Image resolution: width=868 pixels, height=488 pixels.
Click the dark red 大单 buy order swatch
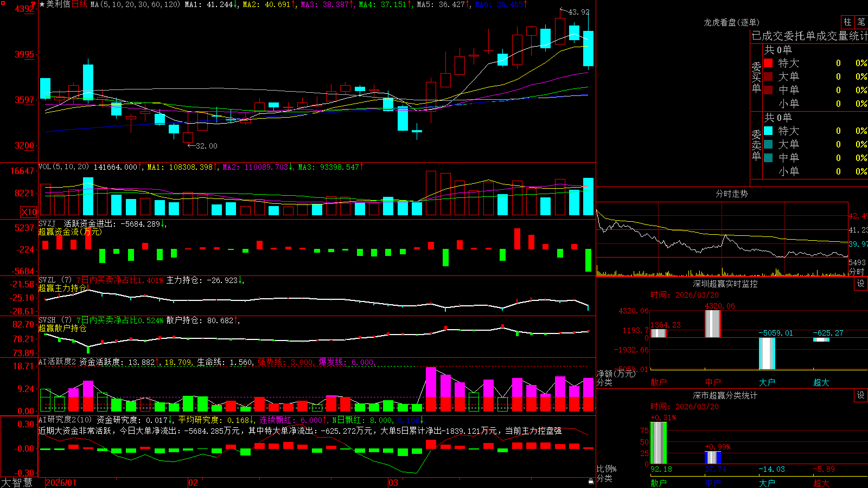coord(768,76)
